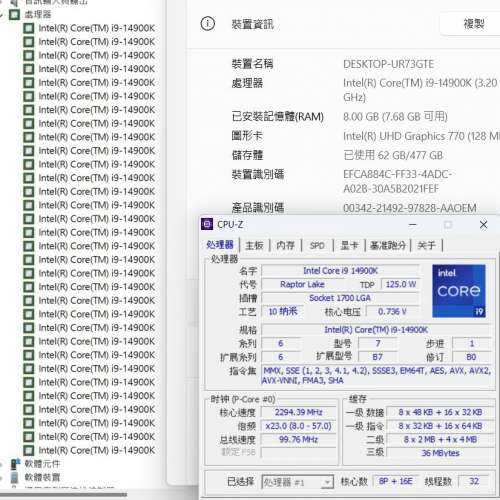Click the multiplier x23.0 (8.0 - 57.0)
Screen dimensions: 500x500
tap(299, 426)
